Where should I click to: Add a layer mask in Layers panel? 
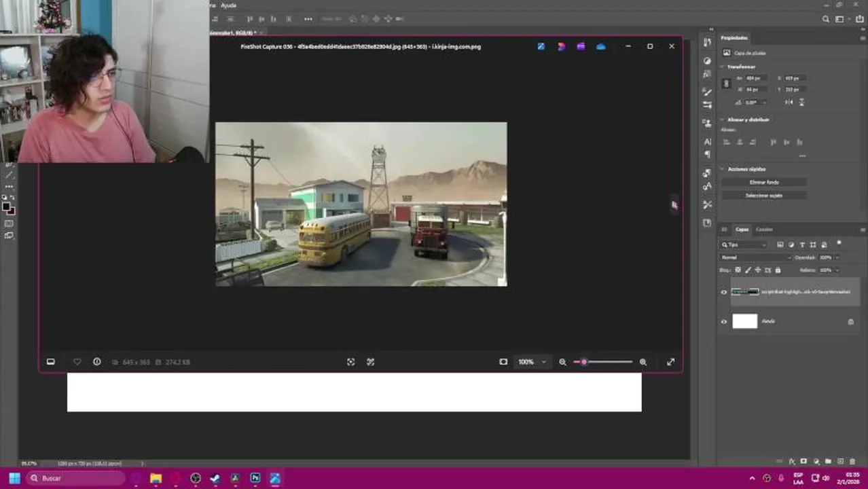803,461
